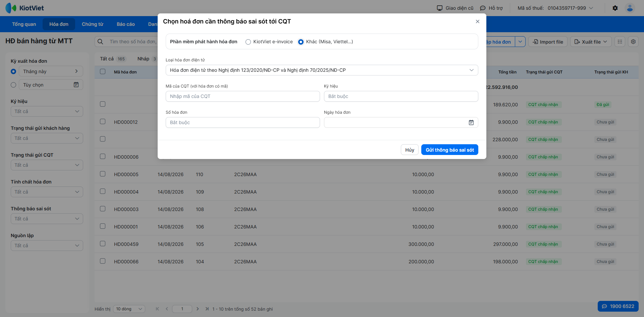Image resolution: width=644 pixels, height=317 pixels.
Task: Choose Tháng này period radio button
Action: [x=13, y=71]
